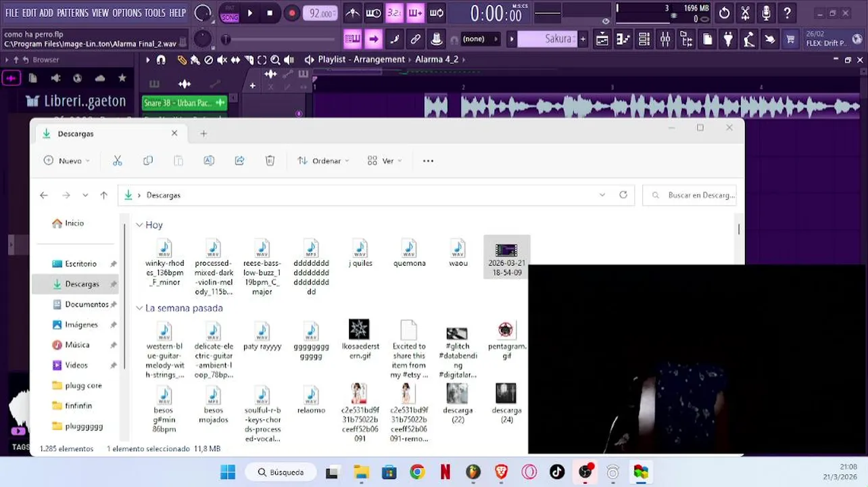Viewport: 868px width, 487px height.
Task: Click the scissors/cut icon in FL top toolbar
Action: (x=745, y=13)
